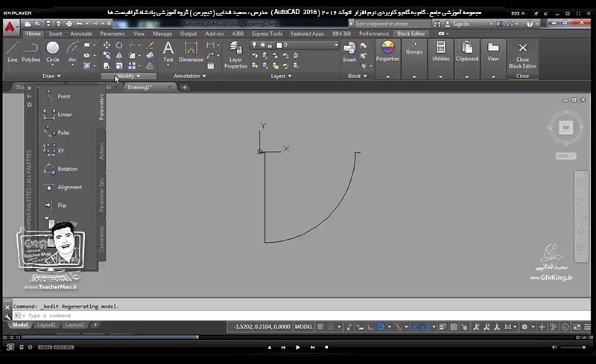The width and height of the screenshot is (596, 364).
Task: Toggle object snap tracking in status bar
Action: (x=415, y=327)
